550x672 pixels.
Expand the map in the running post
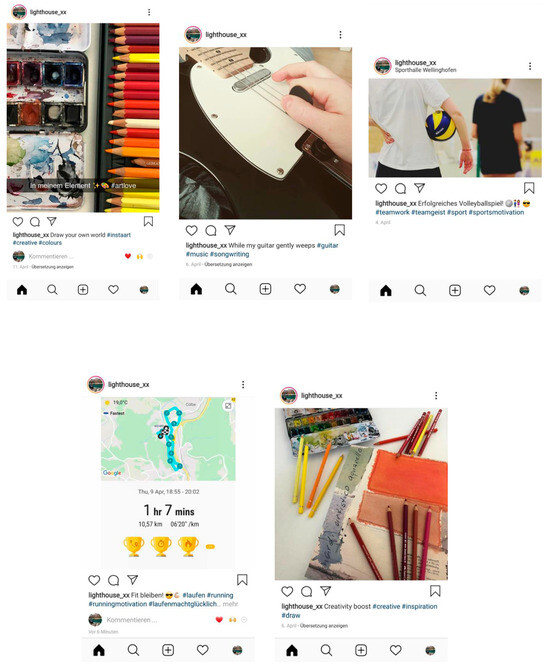tap(228, 405)
